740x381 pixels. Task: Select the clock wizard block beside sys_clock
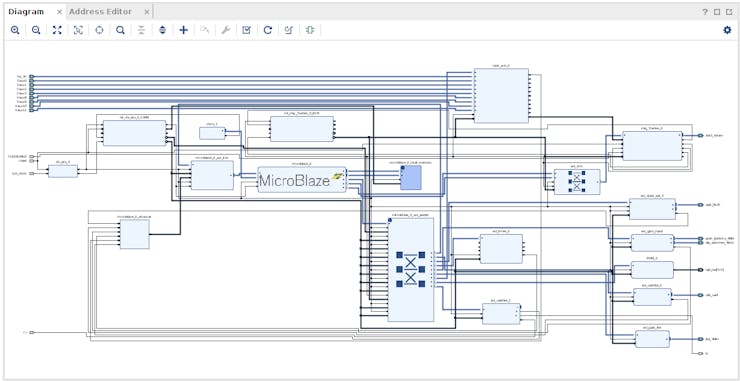[63, 171]
